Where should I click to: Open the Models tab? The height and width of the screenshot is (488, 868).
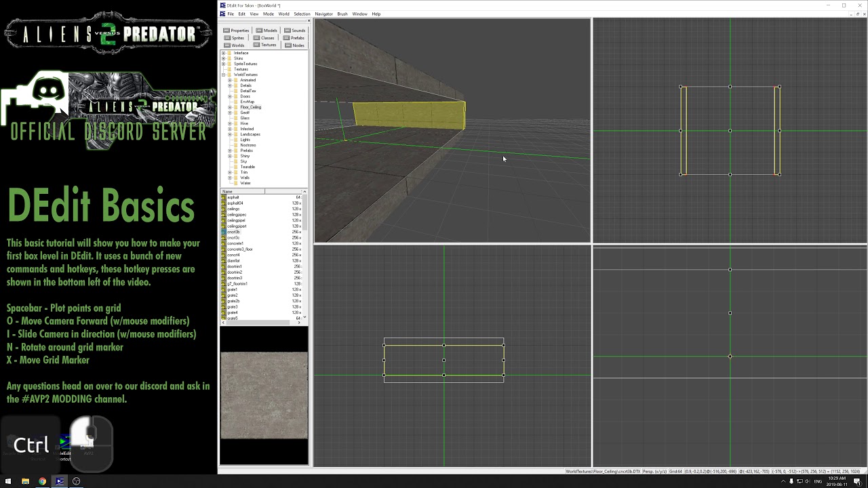(267, 30)
